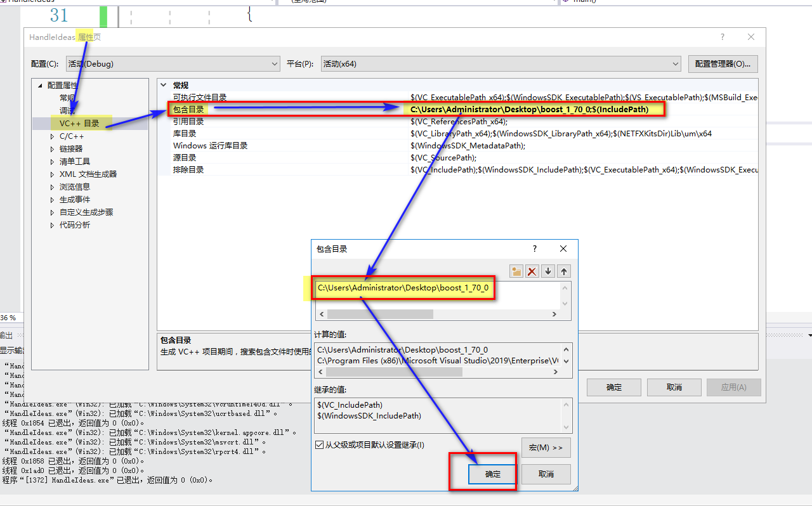Select the Windows 运行库目录 property row
This screenshot has width=812, height=506.
click(x=457, y=146)
